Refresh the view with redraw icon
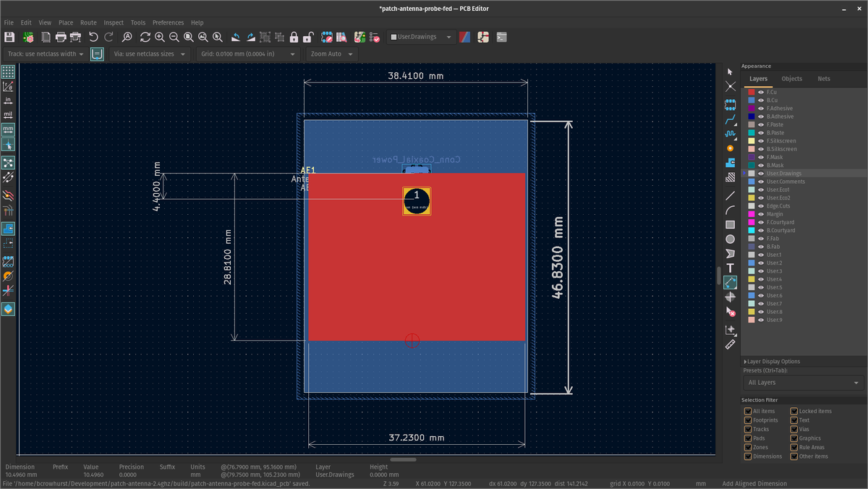The width and height of the screenshot is (868, 489). [x=145, y=37]
